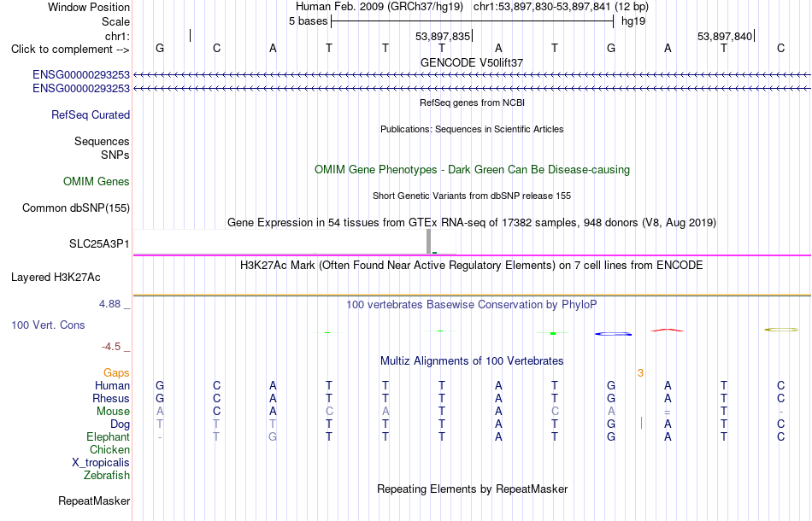This screenshot has width=812, height=521.
Task: Click the Dog species label
Action: coord(120,424)
